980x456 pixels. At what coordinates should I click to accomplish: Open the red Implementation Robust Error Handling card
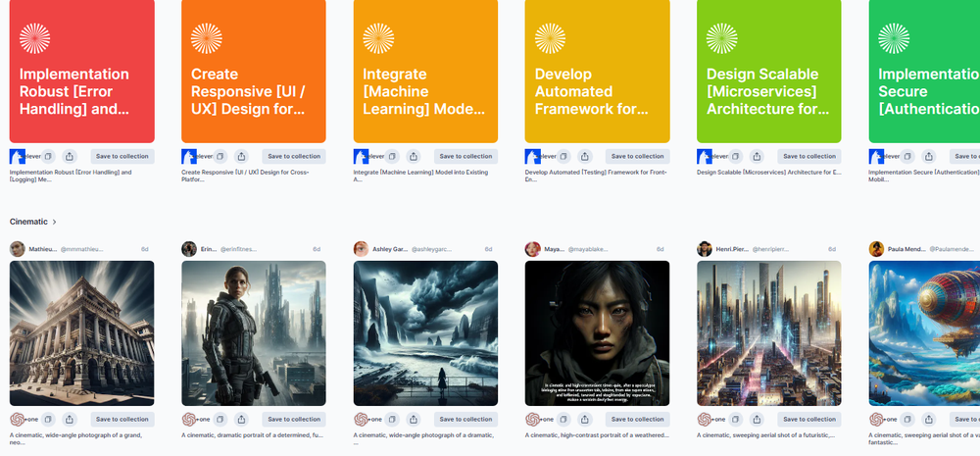point(82,72)
